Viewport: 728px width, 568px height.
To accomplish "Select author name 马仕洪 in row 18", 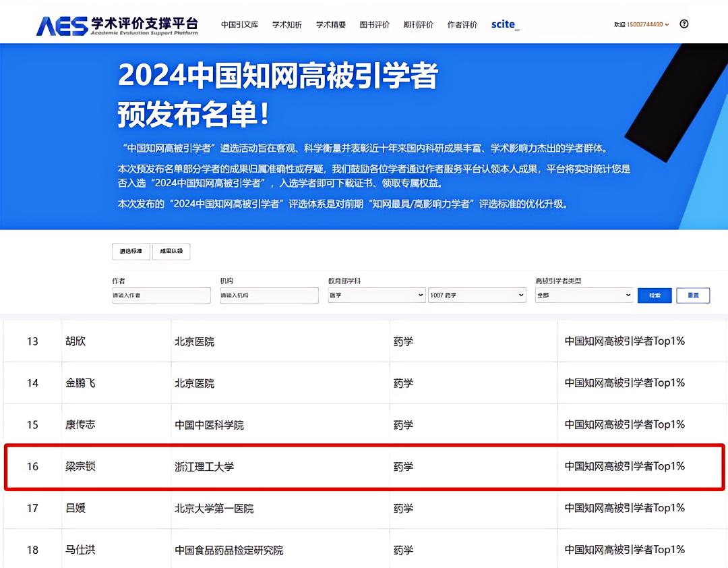I will [x=80, y=550].
